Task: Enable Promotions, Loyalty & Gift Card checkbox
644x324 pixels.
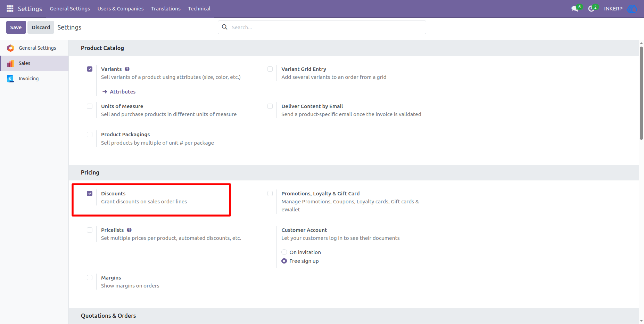Action: pyautogui.click(x=270, y=194)
